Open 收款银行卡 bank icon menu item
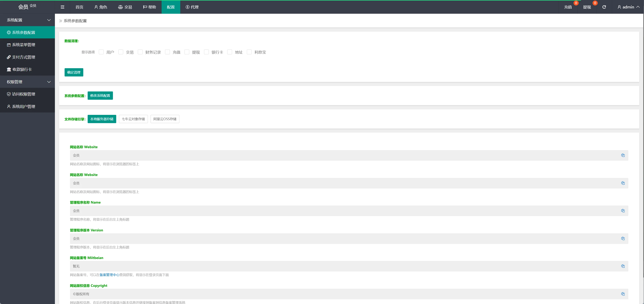The height and width of the screenshot is (304, 644). pyautogui.click(x=22, y=70)
